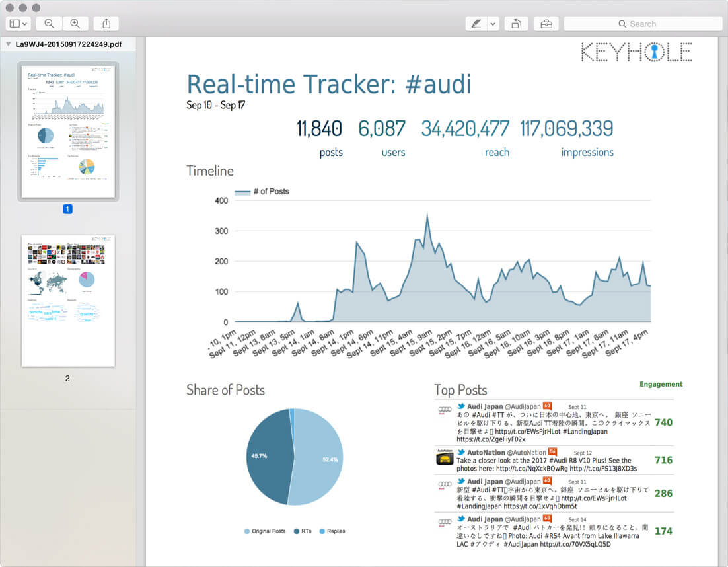This screenshot has width=728, height=567.
Task: Select the 52.4% pie slice
Action: pos(320,457)
